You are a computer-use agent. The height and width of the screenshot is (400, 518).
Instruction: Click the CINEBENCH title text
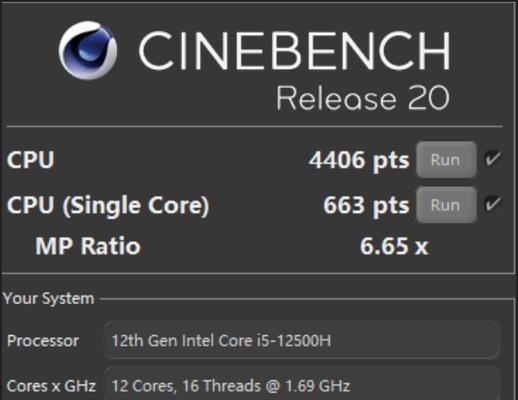(x=294, y=51)
